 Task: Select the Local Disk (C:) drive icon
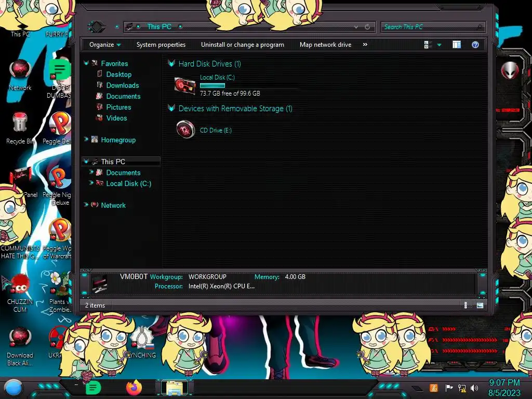(x=185, y=85)
